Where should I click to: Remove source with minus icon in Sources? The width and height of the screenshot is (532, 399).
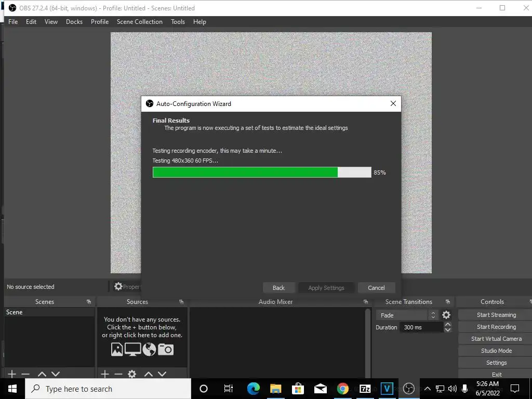[118, 374]
